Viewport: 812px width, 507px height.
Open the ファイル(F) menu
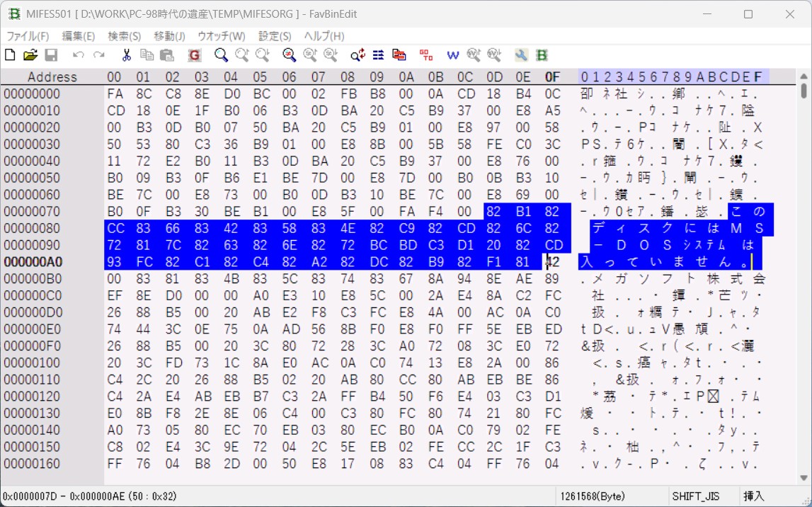click(x=28, y=36)
